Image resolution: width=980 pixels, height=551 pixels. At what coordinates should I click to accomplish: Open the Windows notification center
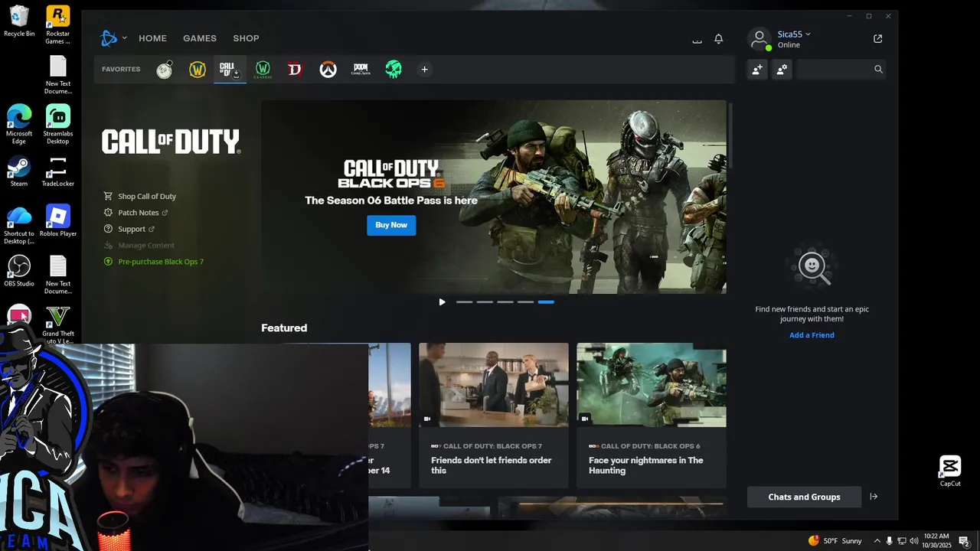coord(965,541)
